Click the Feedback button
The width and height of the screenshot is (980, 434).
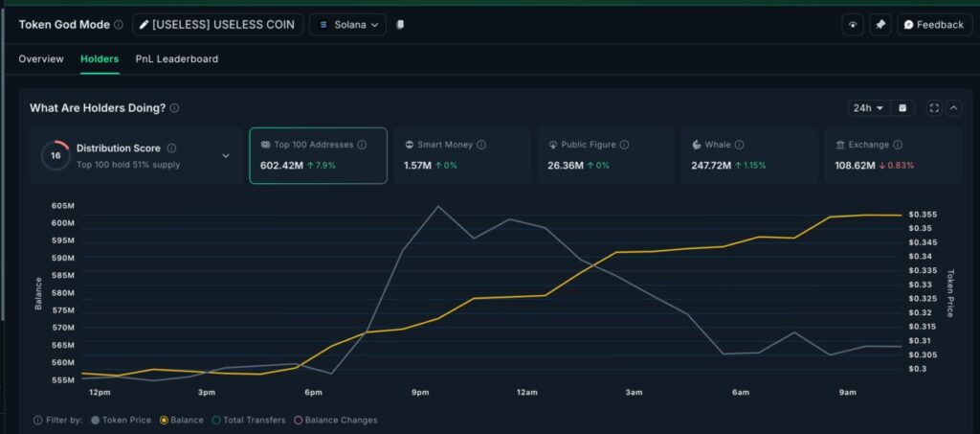click(933, 25)
